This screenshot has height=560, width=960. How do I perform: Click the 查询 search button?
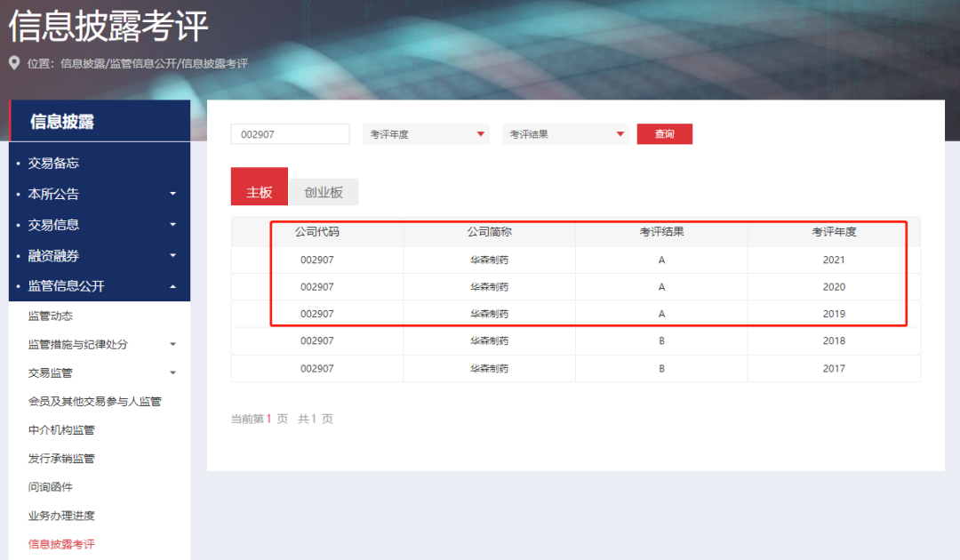pyautogui.click(x=664, y=134)
